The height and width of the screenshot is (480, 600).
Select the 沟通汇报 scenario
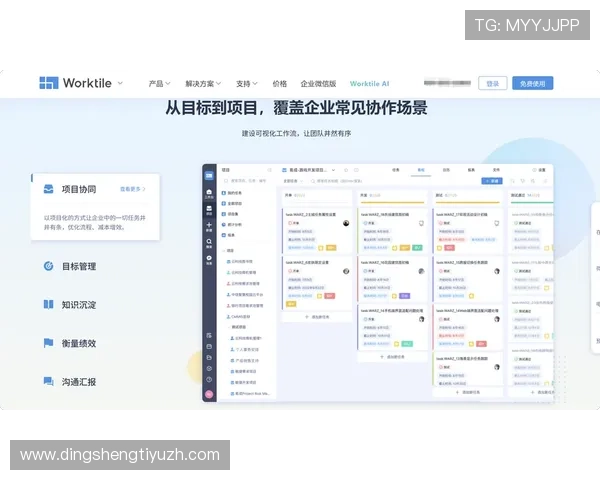[79, 382]
